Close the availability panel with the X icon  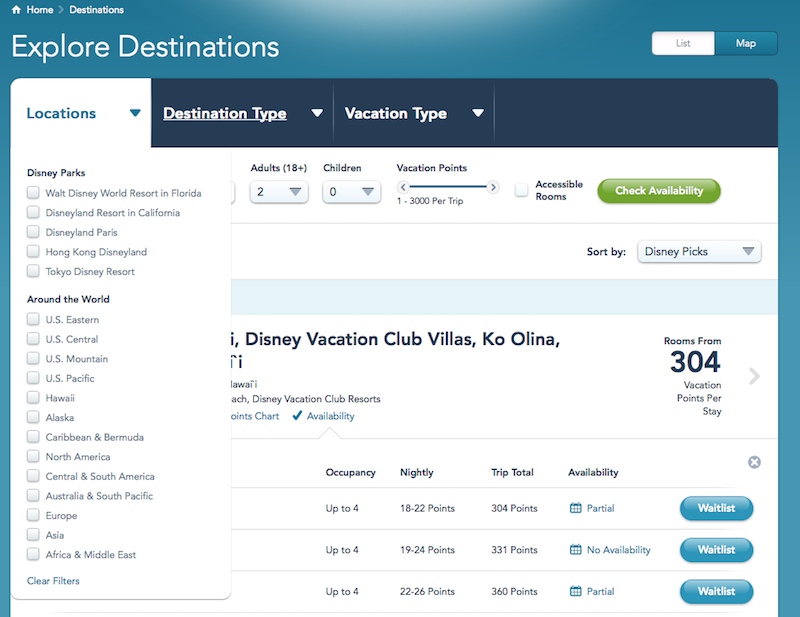click(754, 462)
